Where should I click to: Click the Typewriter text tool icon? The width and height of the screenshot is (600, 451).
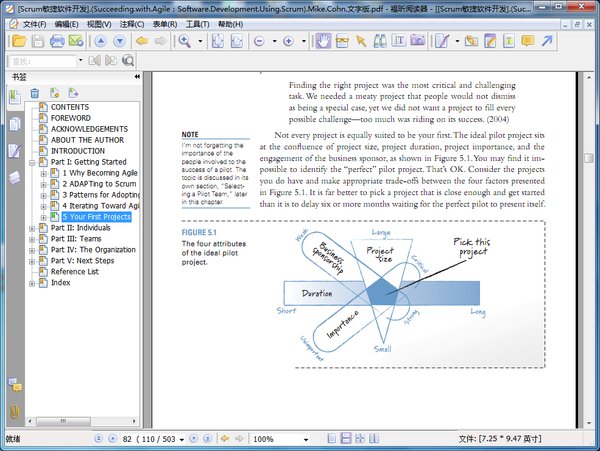click(x=509, y=41)
